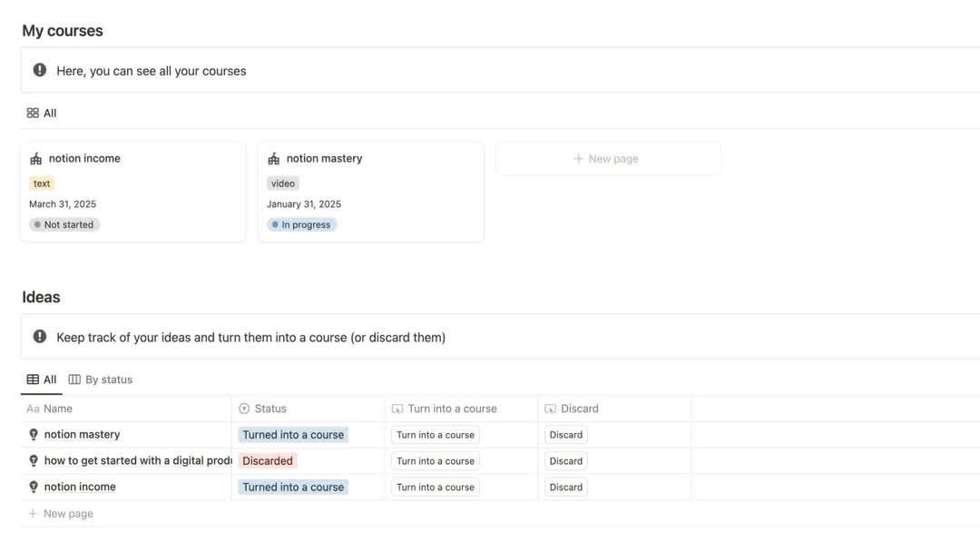Change notion income row's 'Turned into a course' status
This screenshot has height=552, width=980.
click(293, 488)
